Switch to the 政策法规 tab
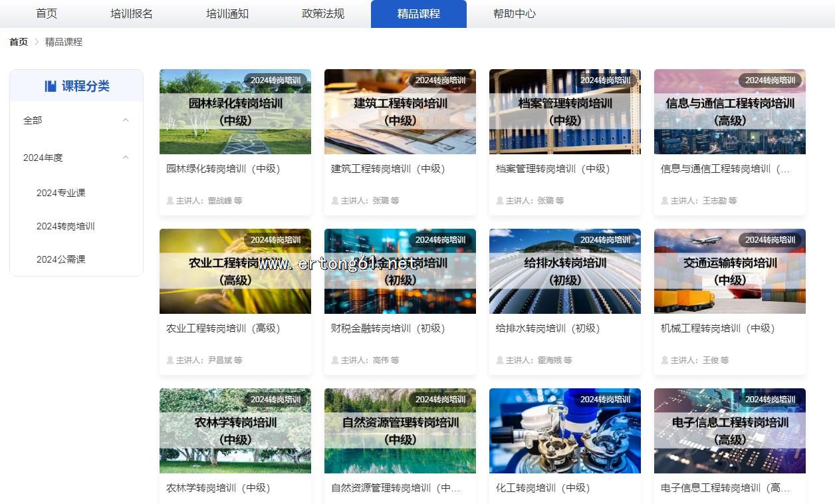 pyautogui.click(x=323, y=14)
